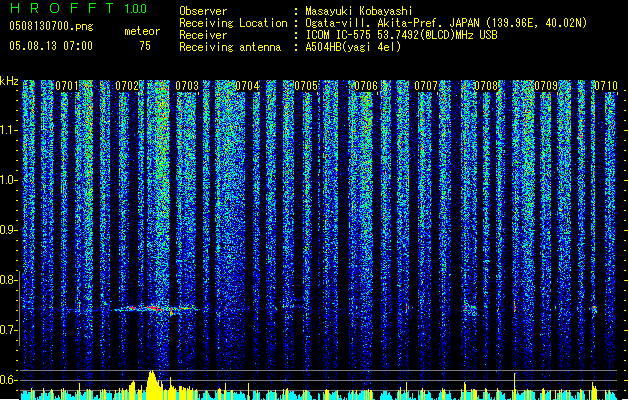Click the A504HB(yagi 4el) antenna text

point(353,47)
